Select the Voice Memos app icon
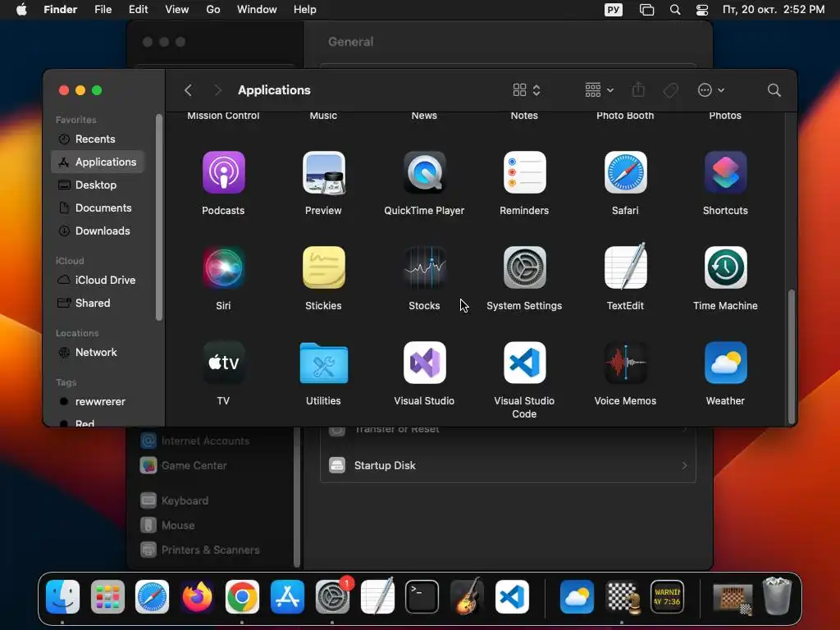 [x=625, y=363]
